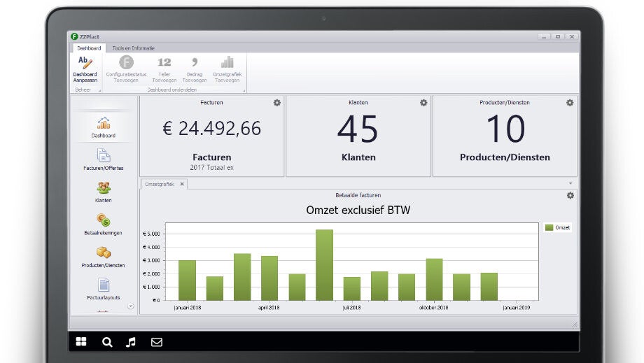The image size is (644, 363).
Task: Add a Configuratiestatus widget to the dashboard
Action: pyautogui.click(x=125, y=63)
